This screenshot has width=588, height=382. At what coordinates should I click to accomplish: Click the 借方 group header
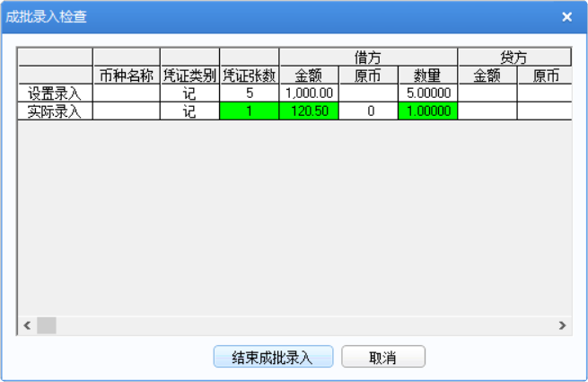[x=368, y=58]
